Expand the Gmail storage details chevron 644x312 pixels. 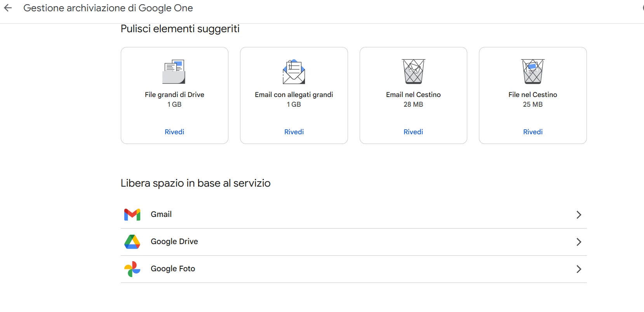coord(579,215)
